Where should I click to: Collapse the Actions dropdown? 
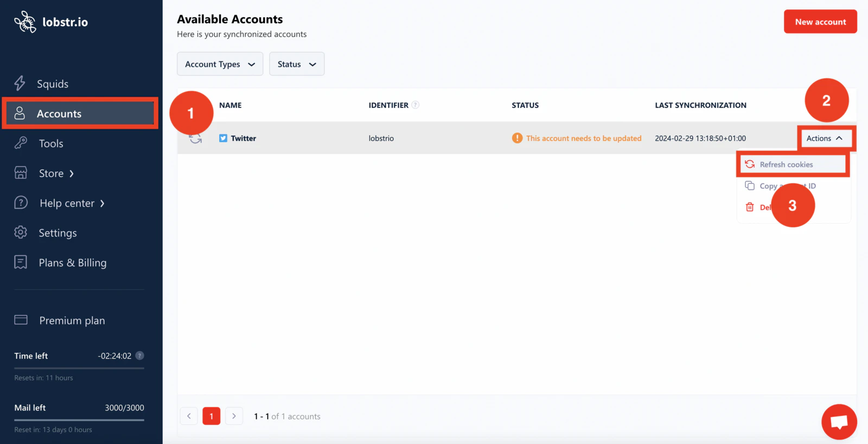tap(824, 138)
